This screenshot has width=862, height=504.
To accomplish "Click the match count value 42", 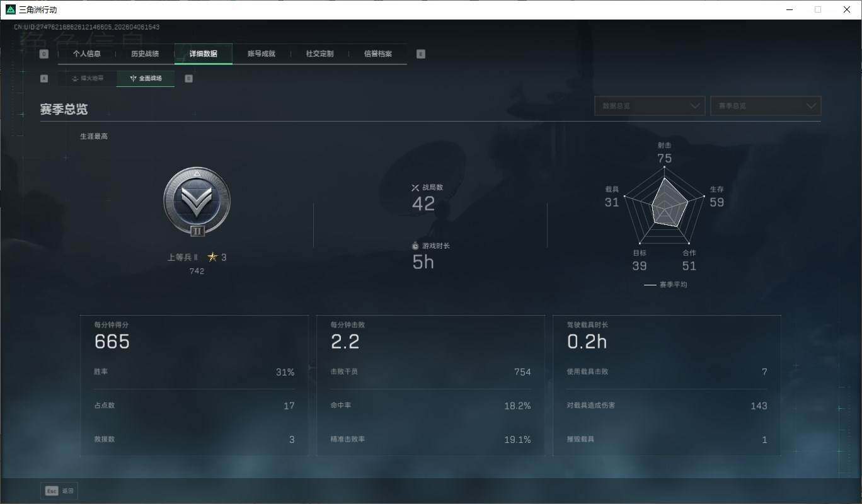I will 423,203.
